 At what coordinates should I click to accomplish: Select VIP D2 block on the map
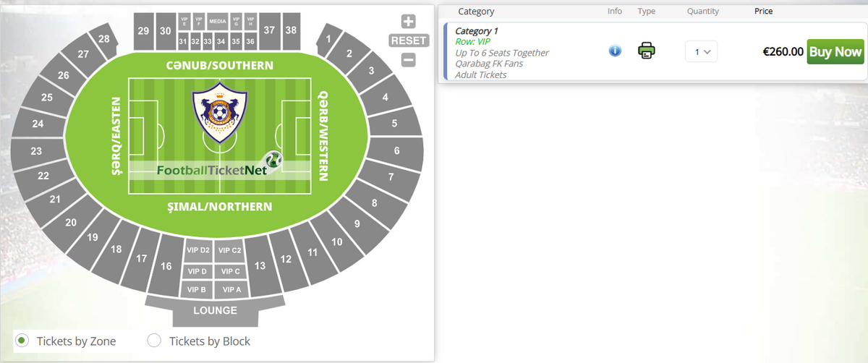[x=197, y=250]
